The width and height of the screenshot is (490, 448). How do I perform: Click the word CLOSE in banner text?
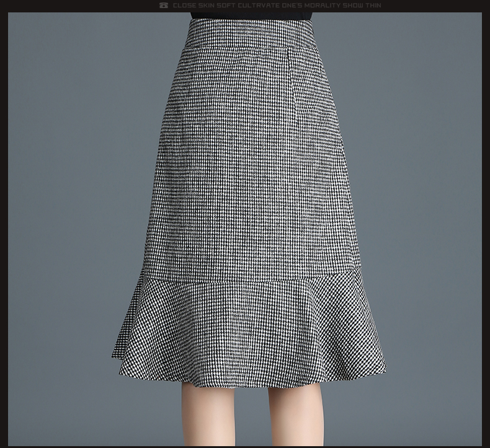(184, 6)
